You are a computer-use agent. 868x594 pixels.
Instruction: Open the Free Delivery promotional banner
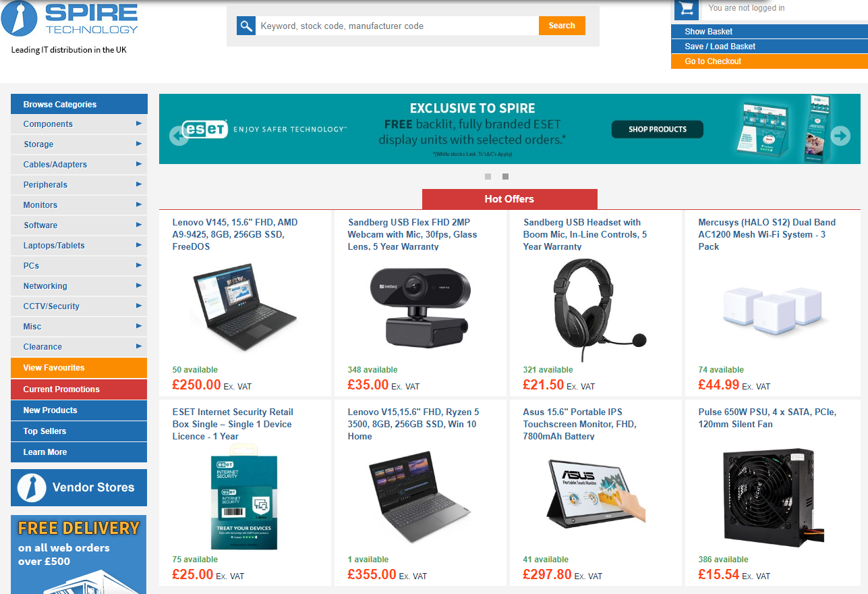pyautogui.click(x=79, y=554)
